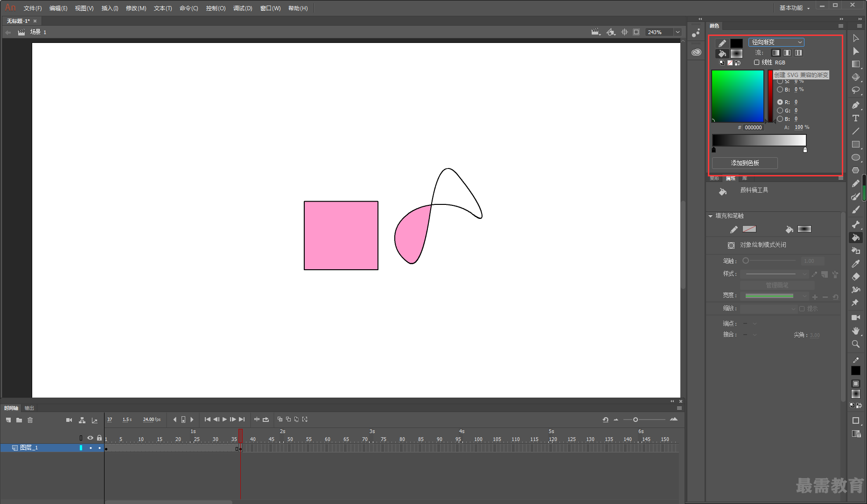The image size is (867, 504).
Task: Select the Width tool
Action: 856,290
